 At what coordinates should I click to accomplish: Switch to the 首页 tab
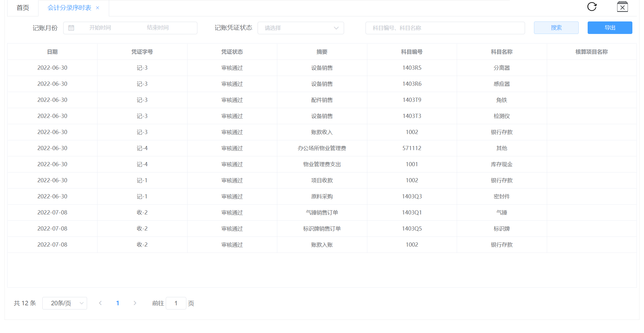click(x=23, y=8)
